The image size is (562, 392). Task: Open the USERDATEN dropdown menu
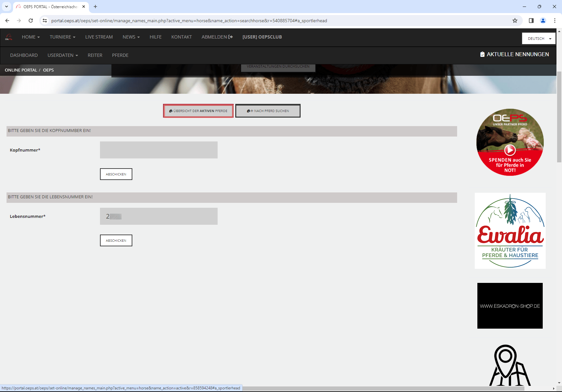(63, 55)
